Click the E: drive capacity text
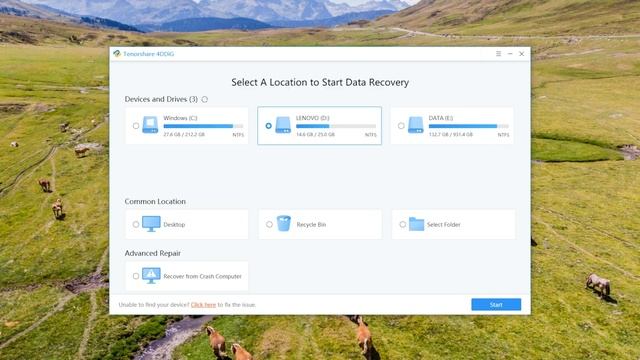This screenshot has height=360, width=640. (451, 134)
